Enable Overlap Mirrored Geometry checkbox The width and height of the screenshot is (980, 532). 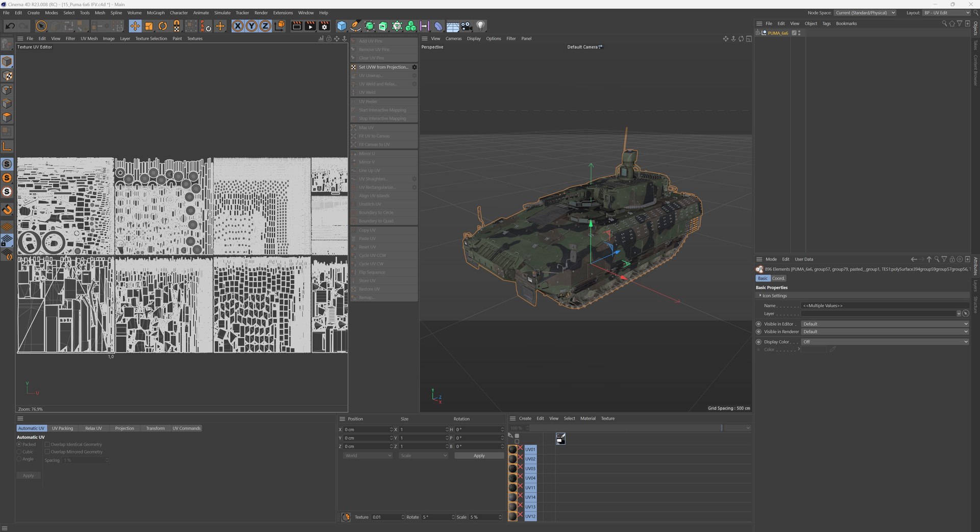click(47, 451)
